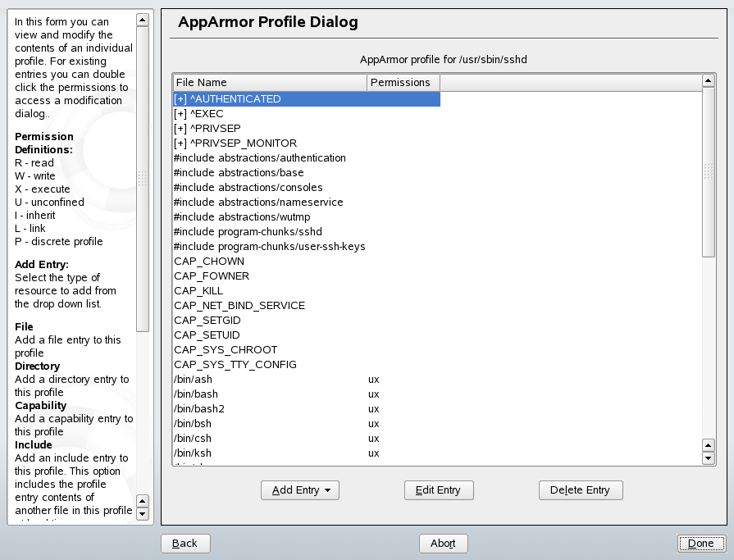Image resolution: width=734 pixels, height=560 pixels.
Task: Click the Permissions column header
Action: click(402, 82)
